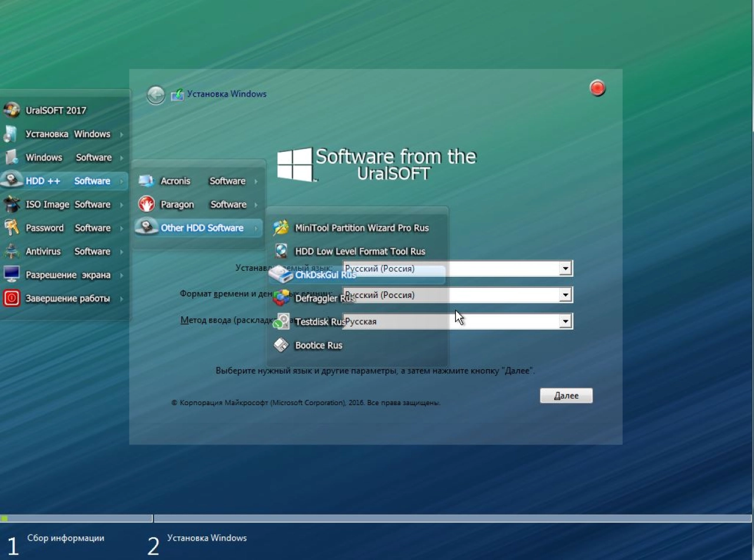Open Paragon Software submenu
754x560 pixels.
click(199, 204)
